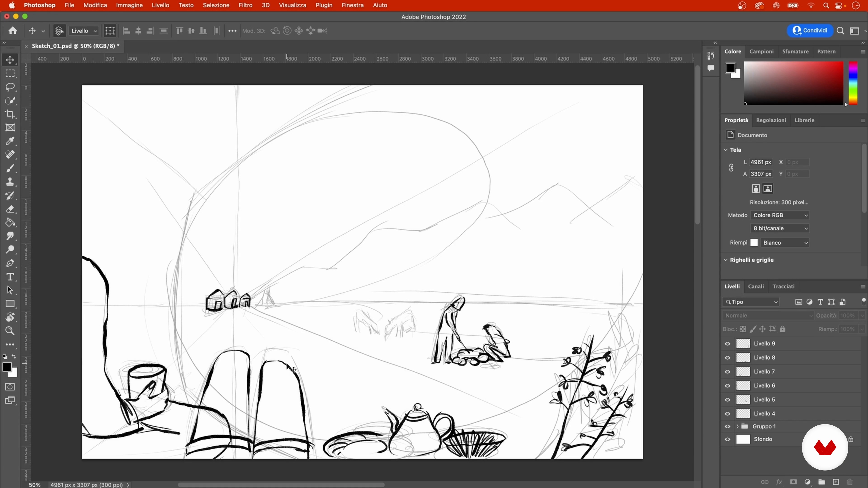Open more align options ellipsis
Viewport: 868px width, 488px height.
(x=232, y=31)
